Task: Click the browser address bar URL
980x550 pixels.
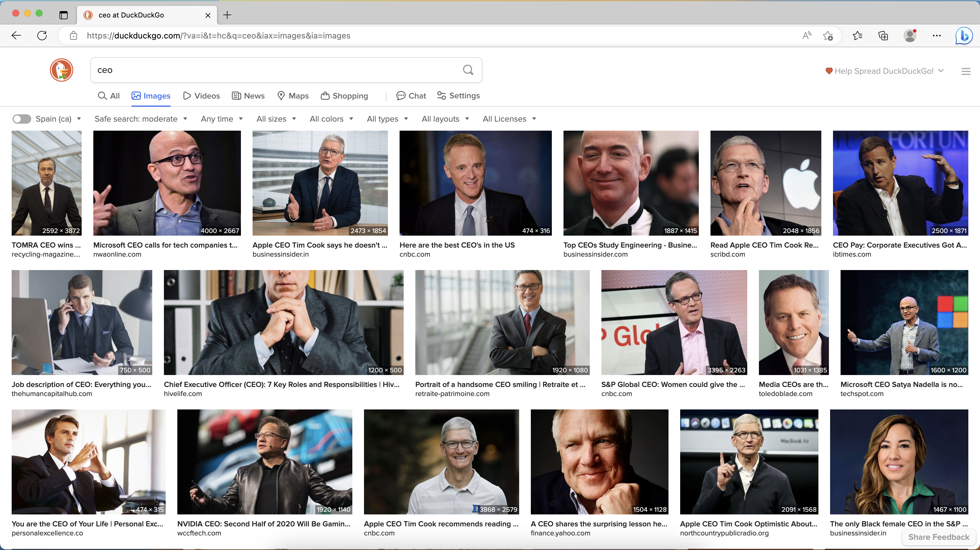Action: [x=219, y=36]
